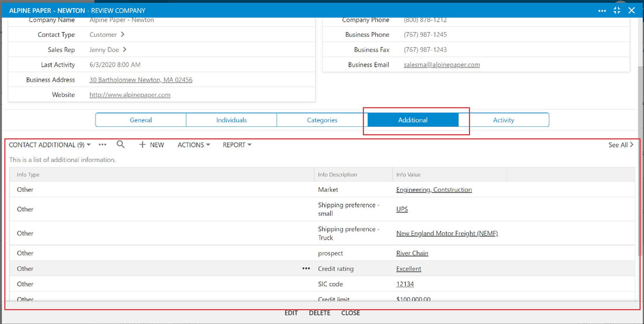
Task: Click the ellipsis next to Contact Additional
Action: (102, 145)
